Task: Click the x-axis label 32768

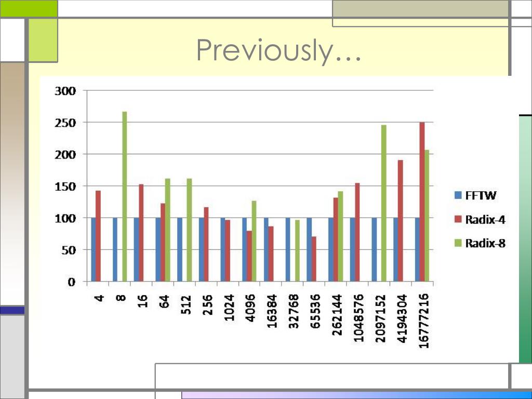Action: tap(294, 311)
